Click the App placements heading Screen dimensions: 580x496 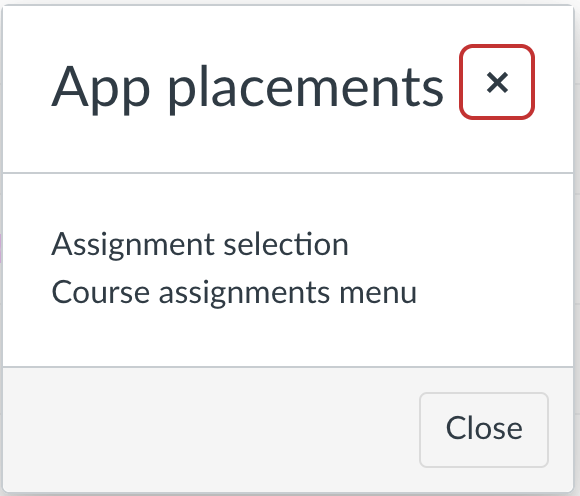[x=247, y=90]
